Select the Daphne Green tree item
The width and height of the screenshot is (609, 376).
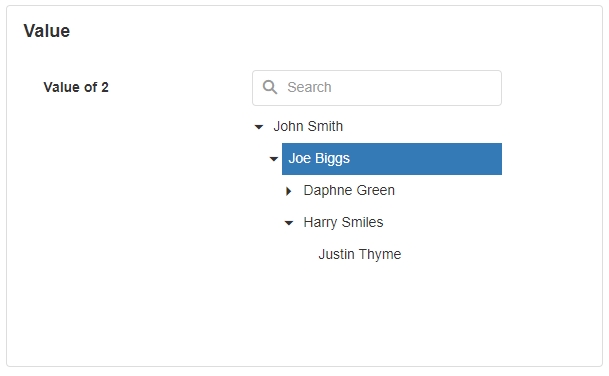tap(349, 190)
